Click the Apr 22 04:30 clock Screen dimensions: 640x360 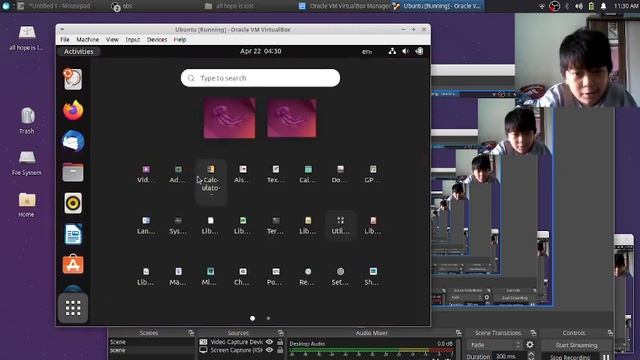click(x=260, y=51)
